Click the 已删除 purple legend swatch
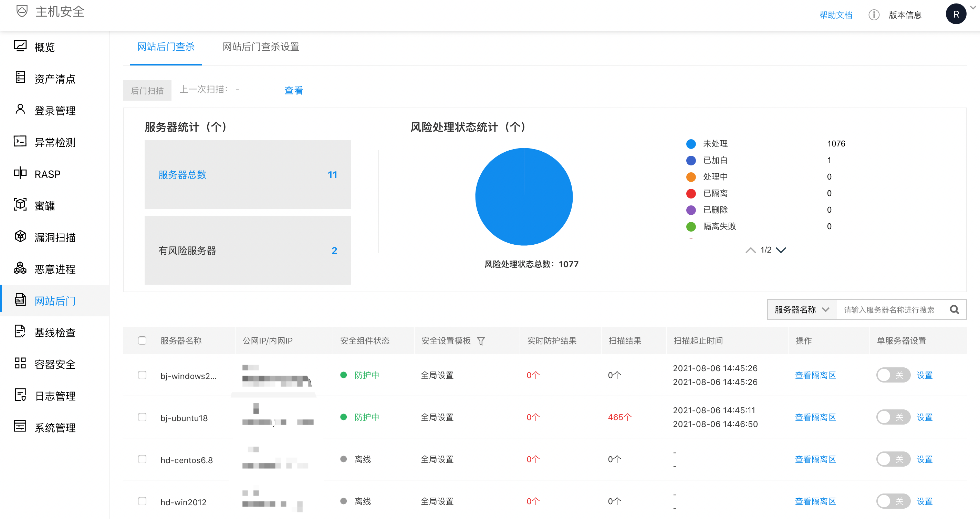This screenshot has width=980, height=519. pyautogui.click(x=691, y=210)
